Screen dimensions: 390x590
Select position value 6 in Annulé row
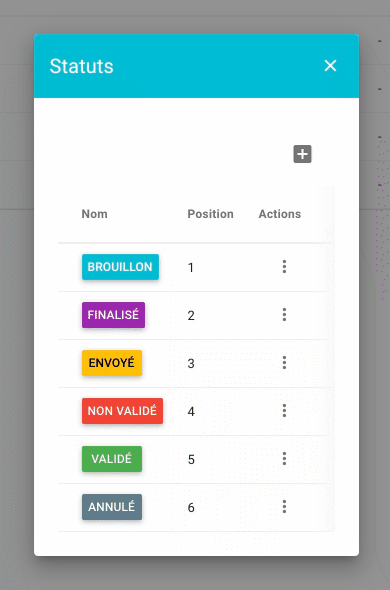(191, 508)
